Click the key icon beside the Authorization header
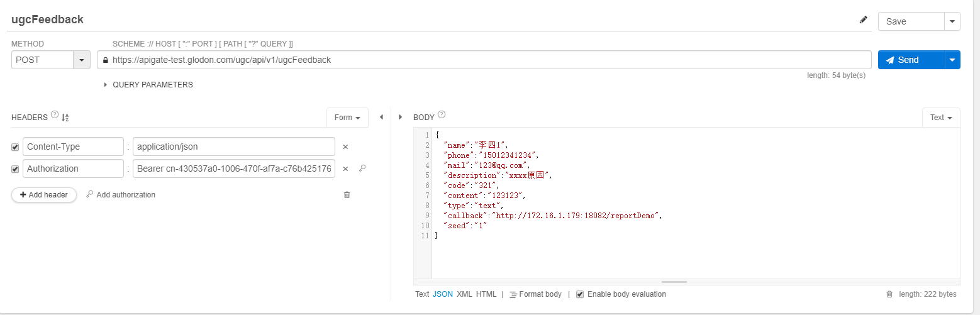Viewport: 980px width, 315px height. [362, 169]
